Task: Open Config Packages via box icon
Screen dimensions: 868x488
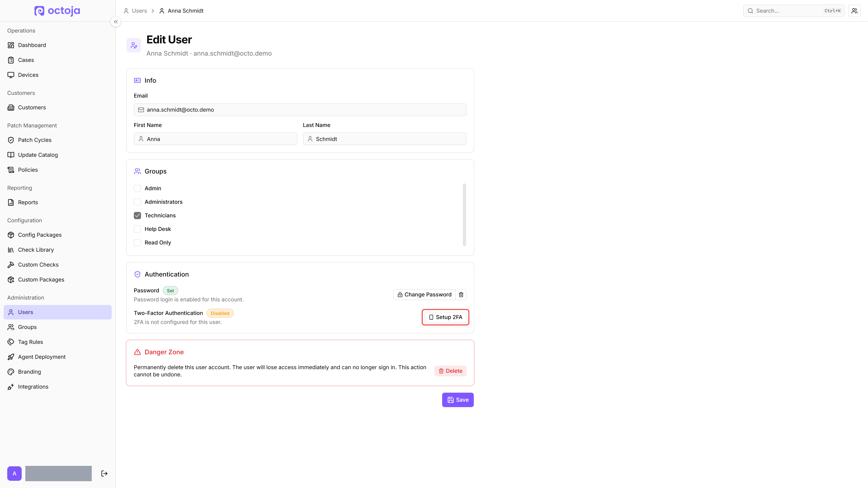Action: [x=11, y=235]
